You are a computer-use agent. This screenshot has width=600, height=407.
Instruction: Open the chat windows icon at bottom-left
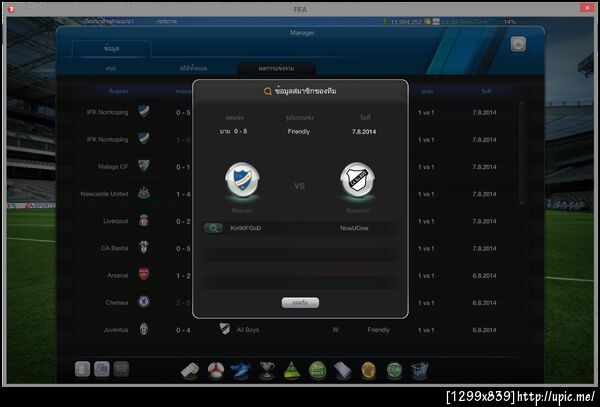click(102, 369)
